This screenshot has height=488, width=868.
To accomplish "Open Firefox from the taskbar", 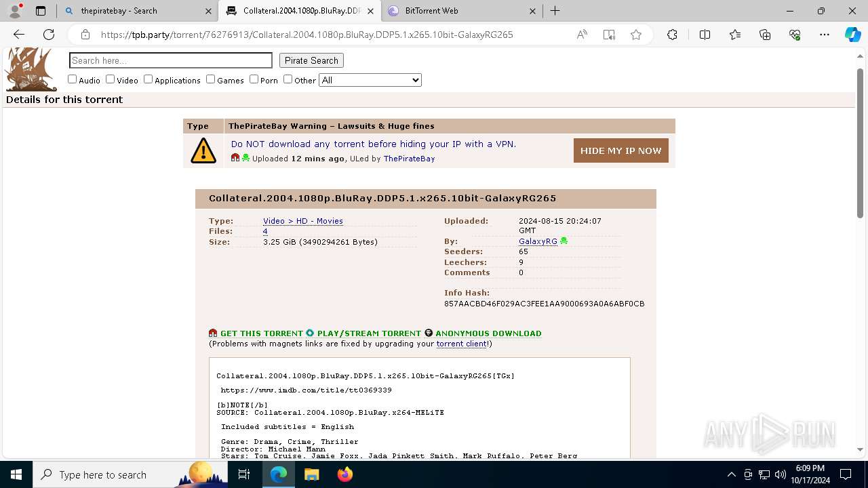I will [345, 474].
